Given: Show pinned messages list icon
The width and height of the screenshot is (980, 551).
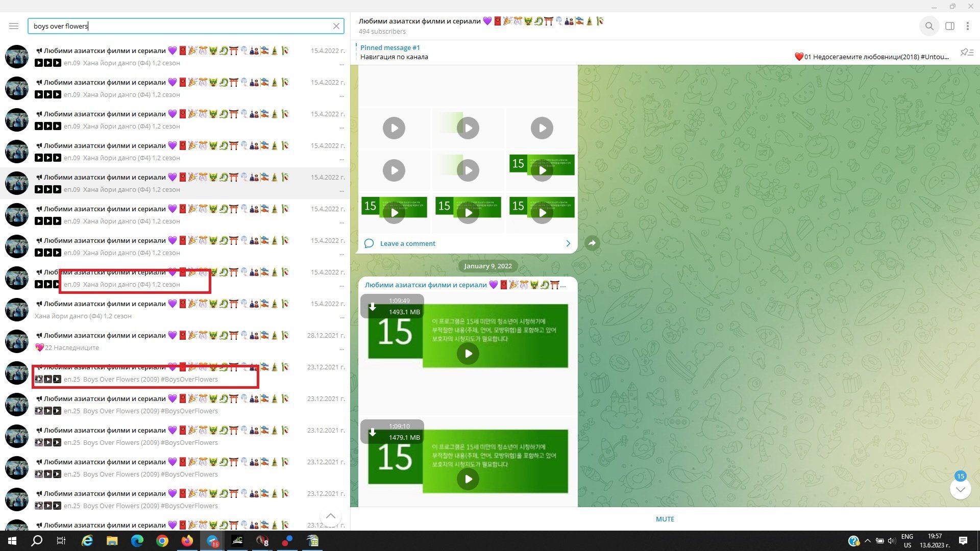Looking at the screenshot, I should point(966,53).
